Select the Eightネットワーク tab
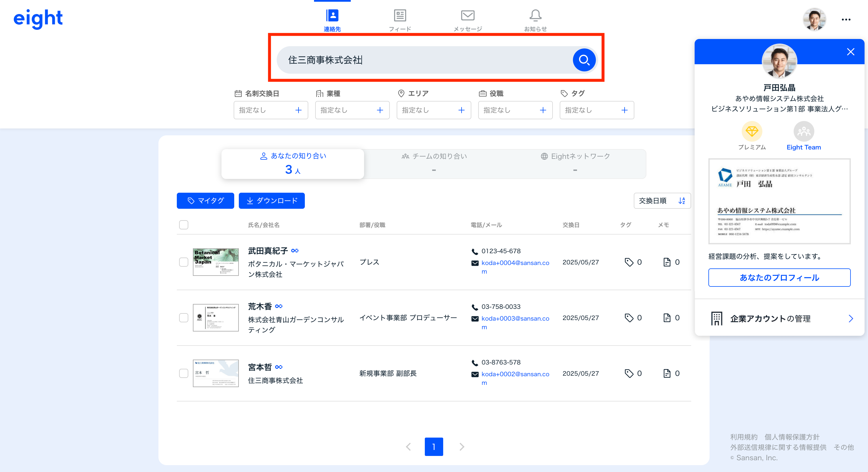 (x=575, y=164)
